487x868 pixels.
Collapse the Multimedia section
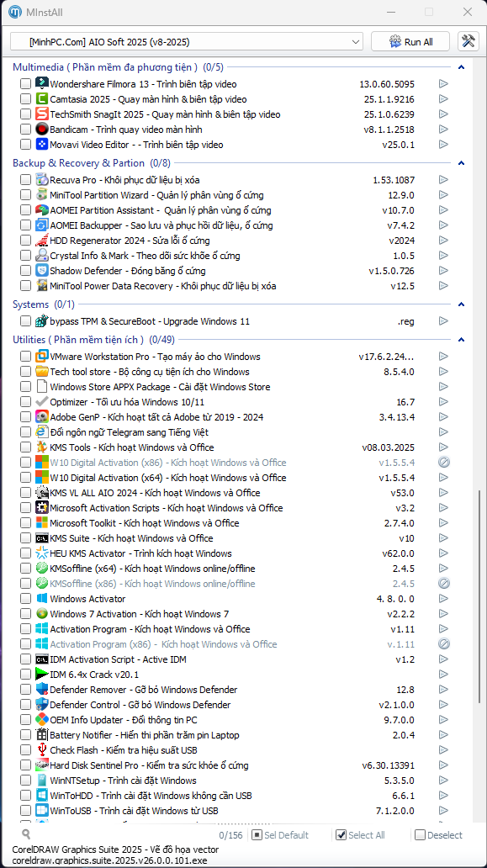pyautogui.click(x=462, y=67)
